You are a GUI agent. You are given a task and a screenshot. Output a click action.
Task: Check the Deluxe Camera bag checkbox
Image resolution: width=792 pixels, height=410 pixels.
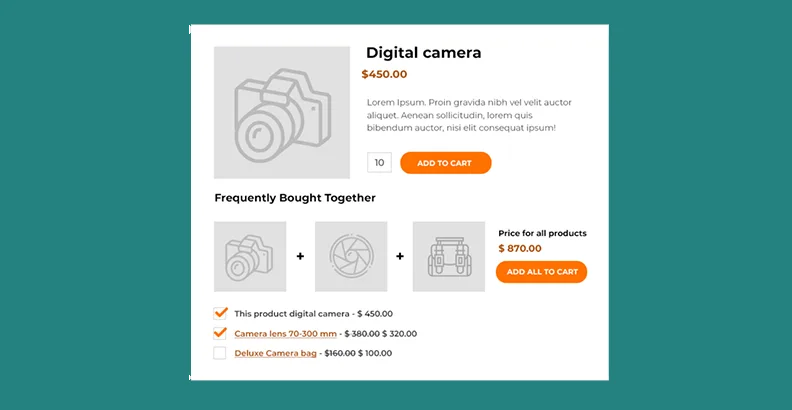pos(220,353)
